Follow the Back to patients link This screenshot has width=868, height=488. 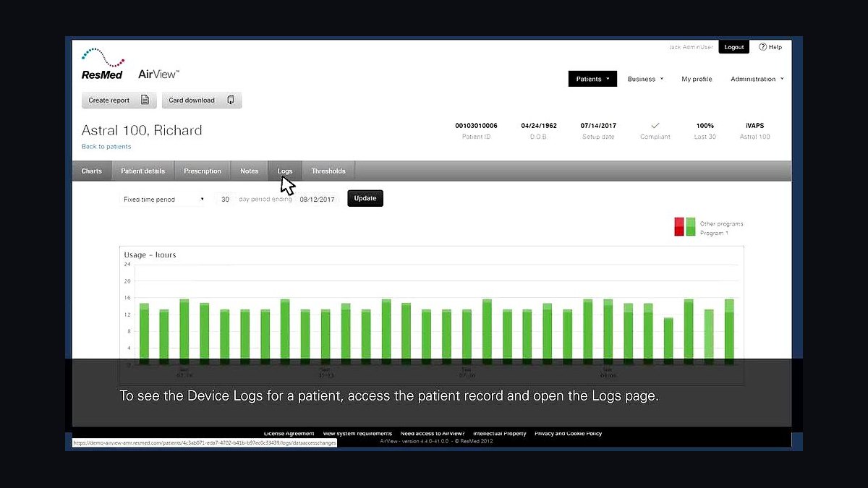click(106, 147)
